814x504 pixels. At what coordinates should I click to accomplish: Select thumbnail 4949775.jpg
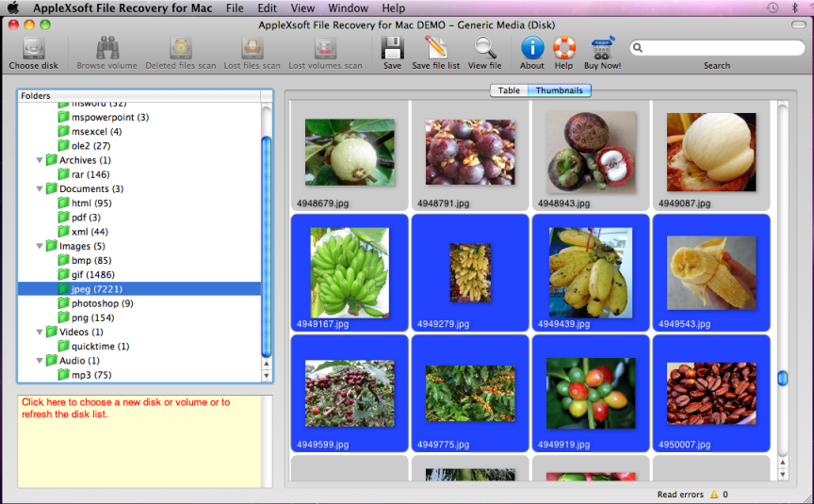(470, 393)
